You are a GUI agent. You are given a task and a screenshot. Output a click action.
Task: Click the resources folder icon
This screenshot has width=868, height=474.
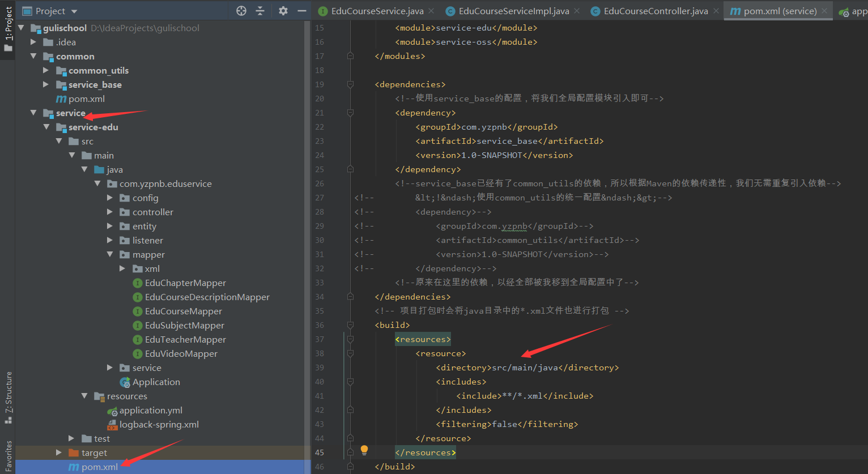point(99,396)
